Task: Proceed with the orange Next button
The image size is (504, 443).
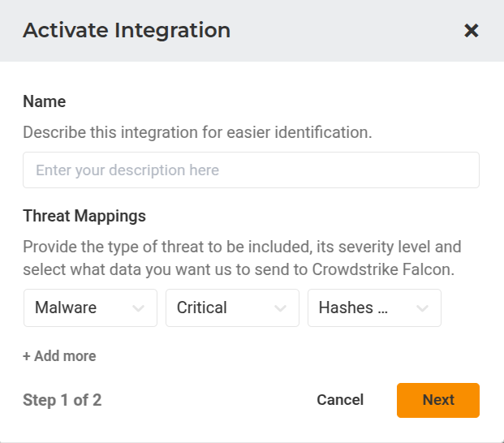Action: point(437,400)
